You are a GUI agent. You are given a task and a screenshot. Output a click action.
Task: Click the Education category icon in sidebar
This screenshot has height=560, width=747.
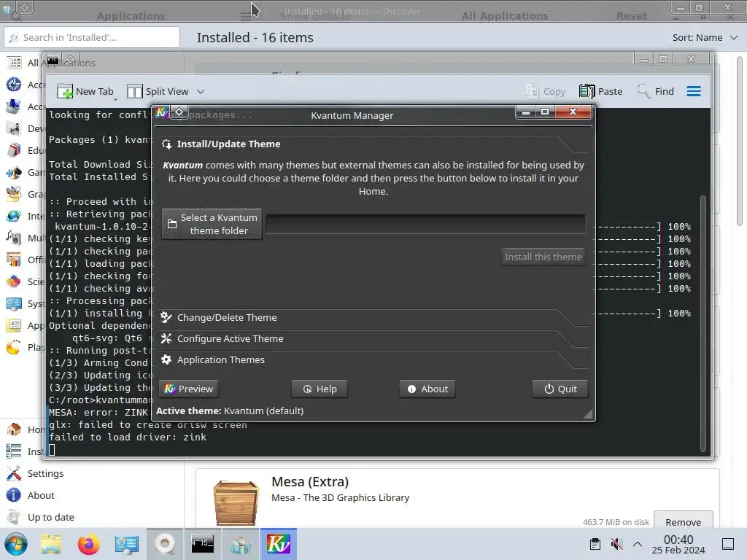pyautogui.click(x=14, y=150)
